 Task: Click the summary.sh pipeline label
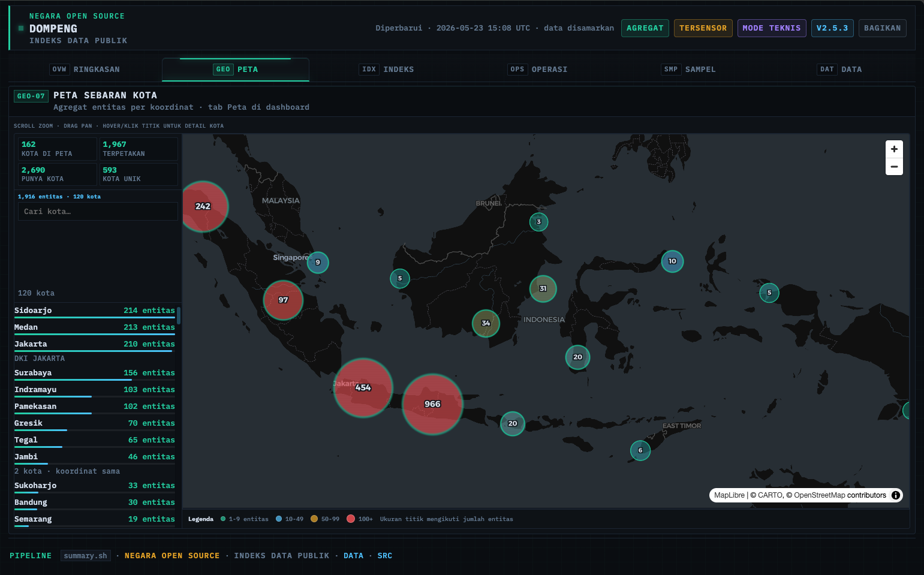(x=85, y=556)
